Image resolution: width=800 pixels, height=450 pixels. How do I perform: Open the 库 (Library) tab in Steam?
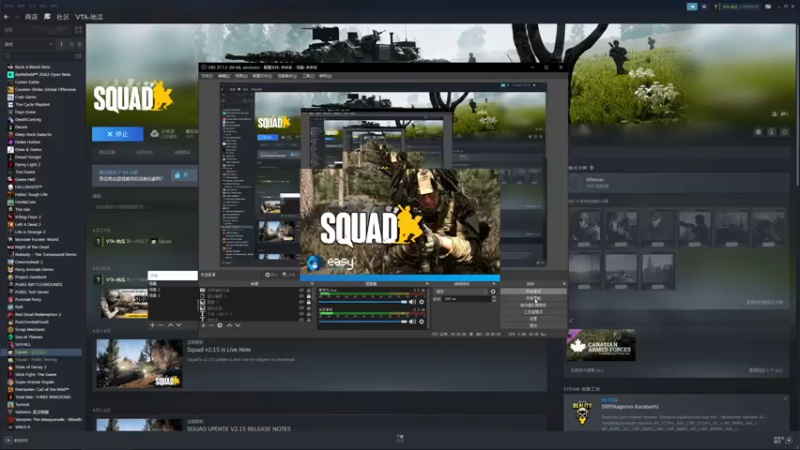(47, 17)
